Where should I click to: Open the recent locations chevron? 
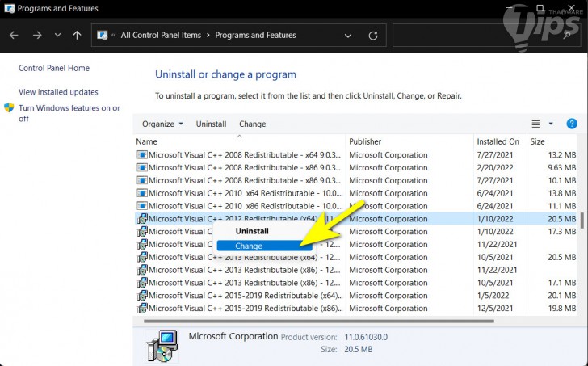(57, 35)
